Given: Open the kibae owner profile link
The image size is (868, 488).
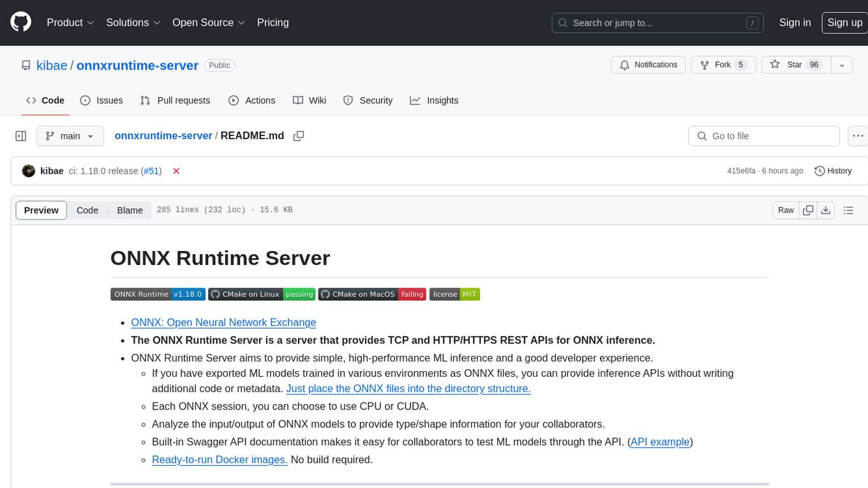Looking at the screenshot, I should tap(52, 65).
